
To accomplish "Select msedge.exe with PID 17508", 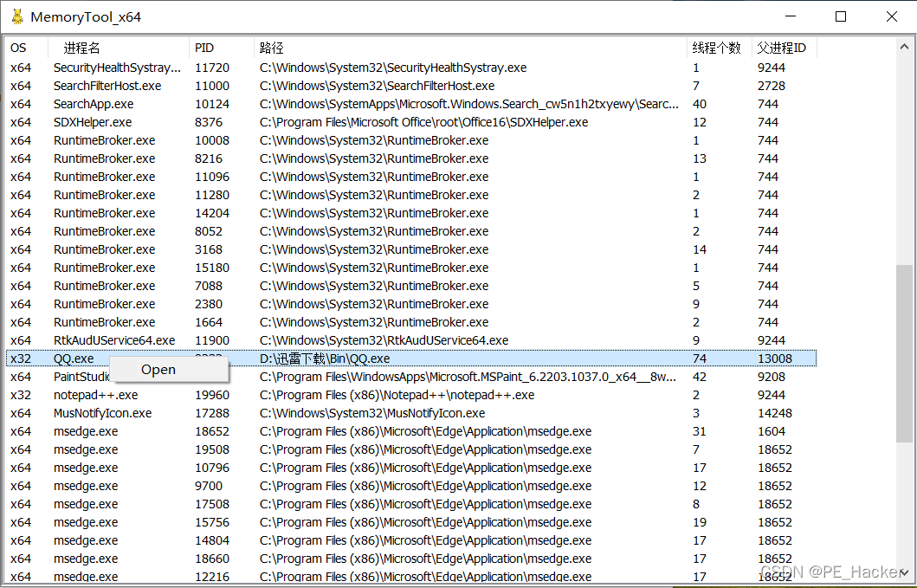I will pos(411,503).
